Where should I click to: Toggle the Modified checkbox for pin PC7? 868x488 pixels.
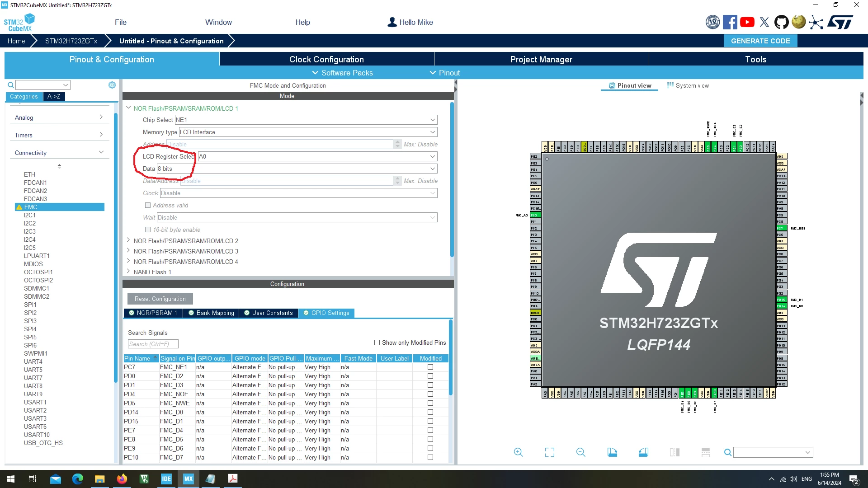[430, 367]
